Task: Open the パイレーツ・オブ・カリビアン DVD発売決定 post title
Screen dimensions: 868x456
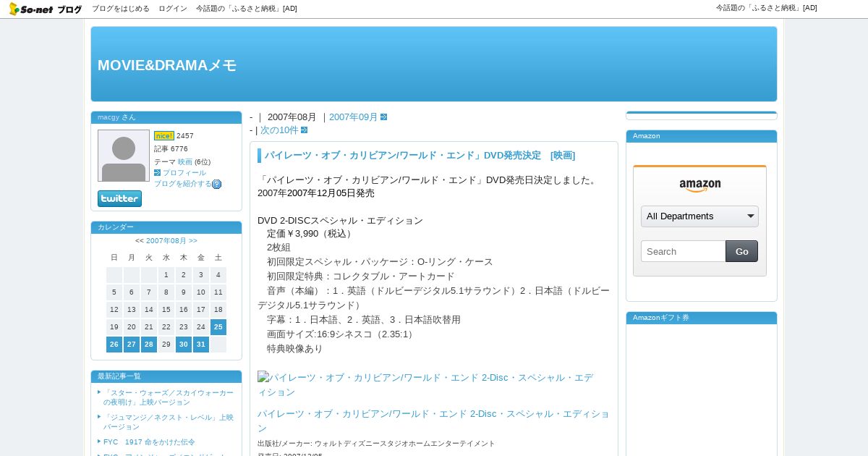Action: click(402, 156)
